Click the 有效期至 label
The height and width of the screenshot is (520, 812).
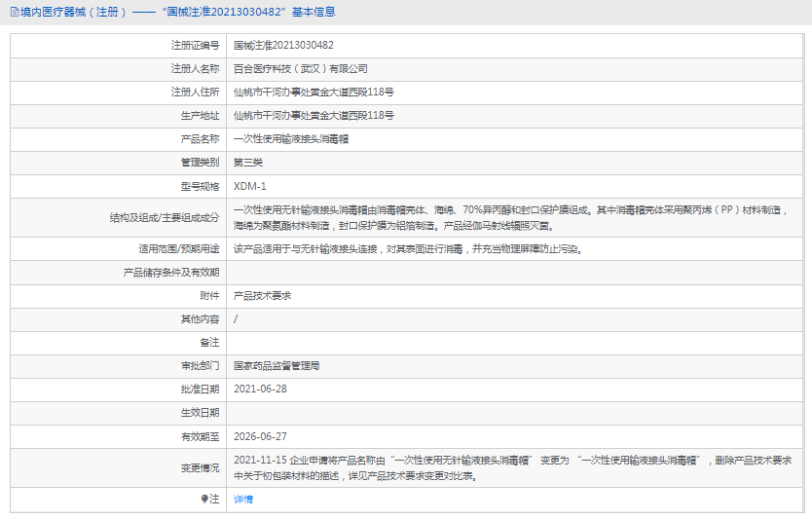200,436
